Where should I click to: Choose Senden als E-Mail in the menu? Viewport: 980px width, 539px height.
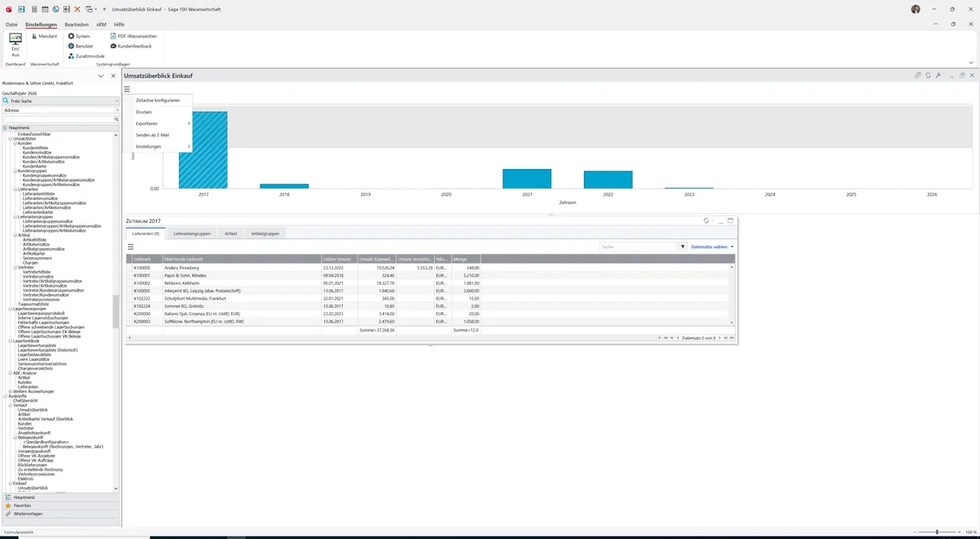[158, 135]
